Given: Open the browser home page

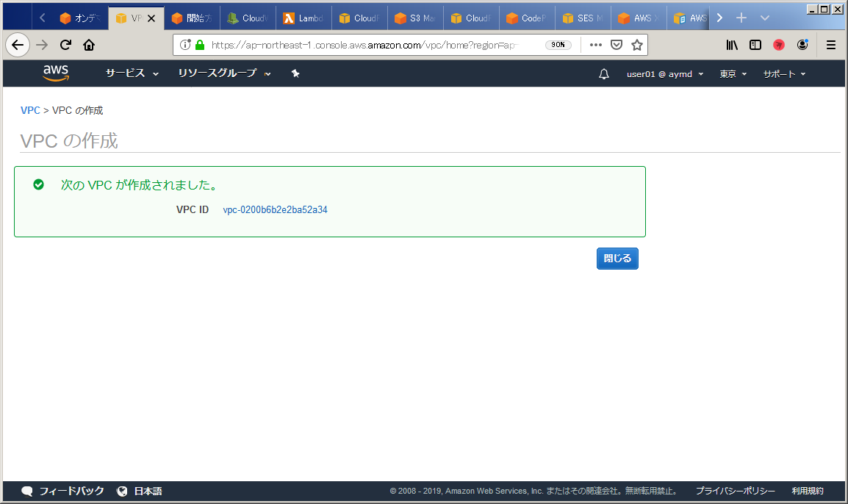Looking at the screenshot, I should click(x=89, y=45).
